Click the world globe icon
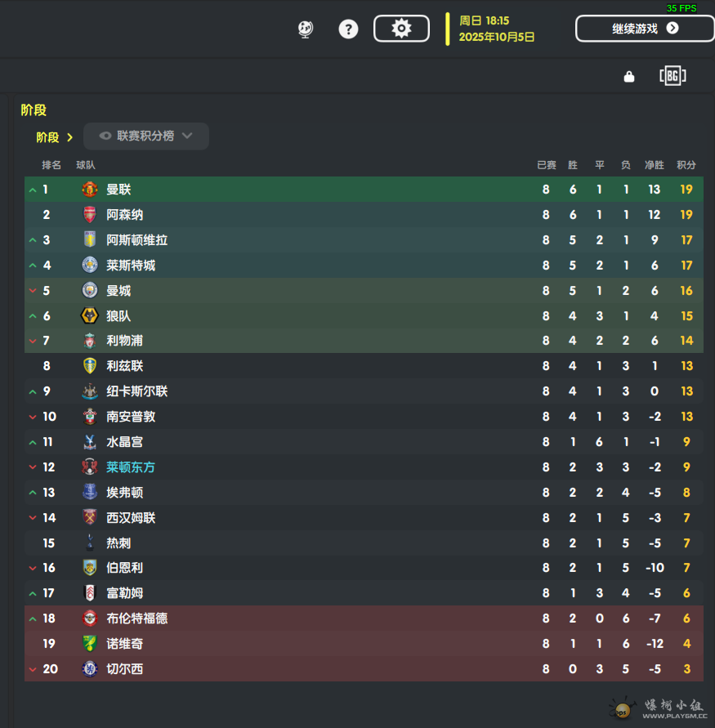The width and height of the screenshot is (715, 728). click(x=305, y=29)
